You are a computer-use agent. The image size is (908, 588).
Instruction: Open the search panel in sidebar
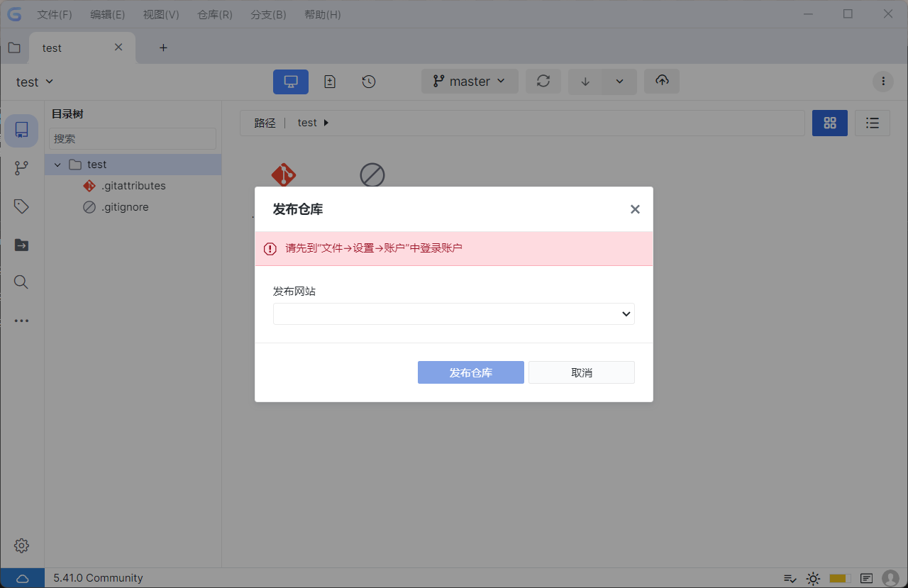[21, 282]
